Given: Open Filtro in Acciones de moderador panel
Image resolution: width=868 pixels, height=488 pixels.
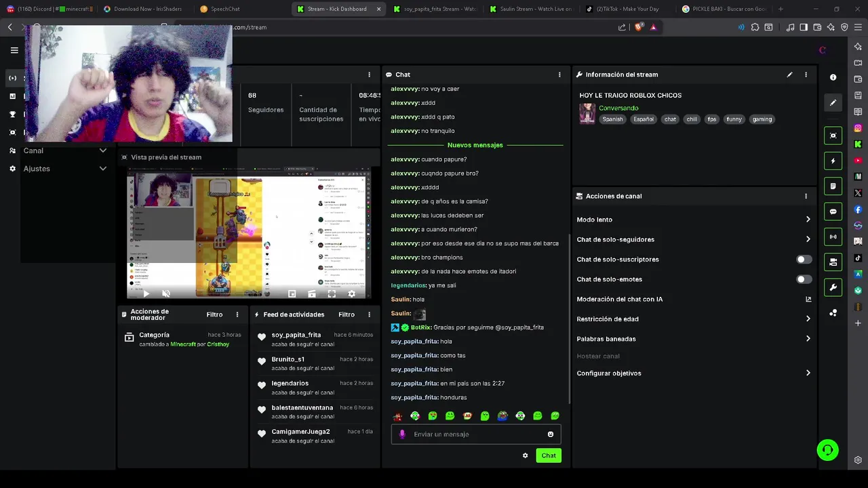Looking at the screenshot, I should click(x=214, y=314).
